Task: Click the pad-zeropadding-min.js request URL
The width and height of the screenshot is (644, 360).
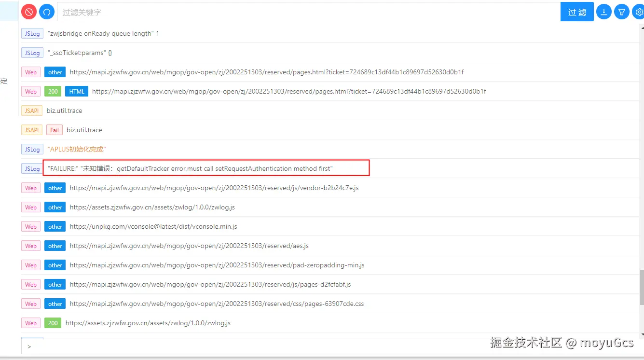Action: click(x=217, y=265)
